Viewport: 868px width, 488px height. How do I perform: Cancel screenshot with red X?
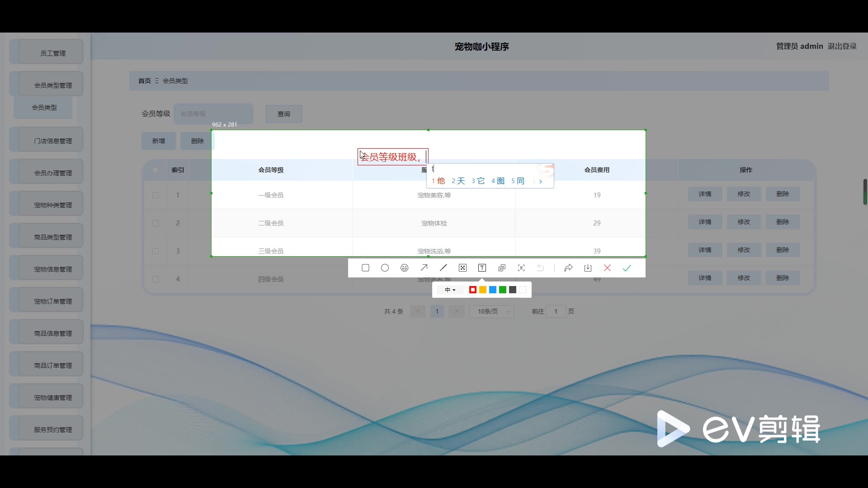(607, 268)
